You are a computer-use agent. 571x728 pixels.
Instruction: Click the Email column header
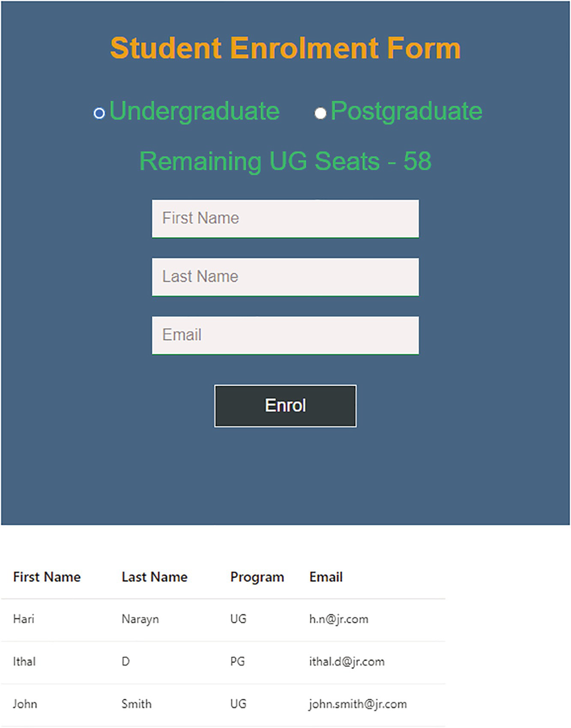[326, 577]
